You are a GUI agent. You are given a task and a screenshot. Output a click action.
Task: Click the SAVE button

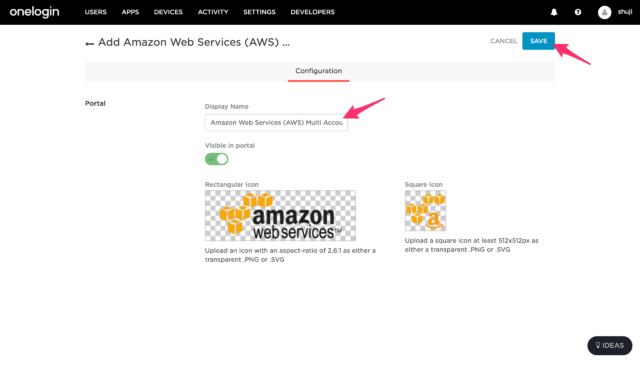[x=538, y=41]
